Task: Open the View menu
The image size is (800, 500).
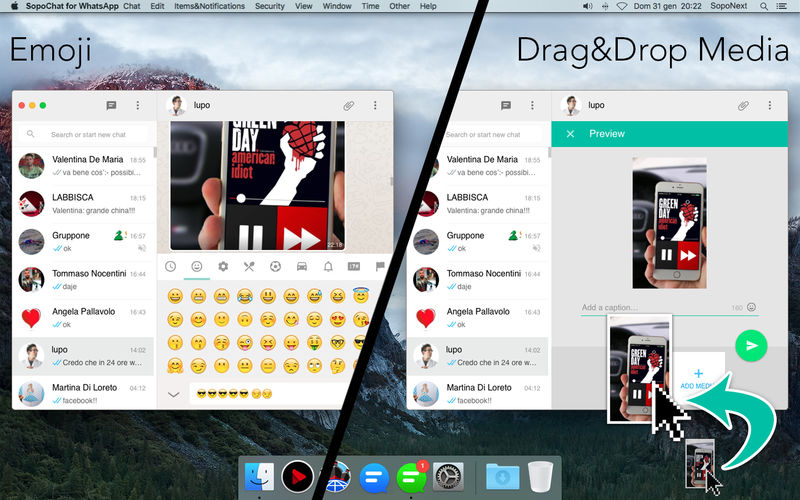Action: coord(304,6)
